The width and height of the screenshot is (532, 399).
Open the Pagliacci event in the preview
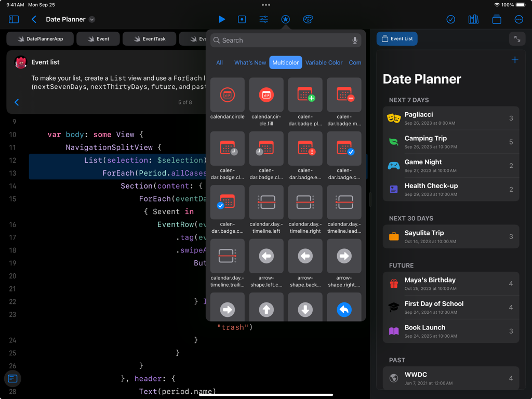coord(451,118)
